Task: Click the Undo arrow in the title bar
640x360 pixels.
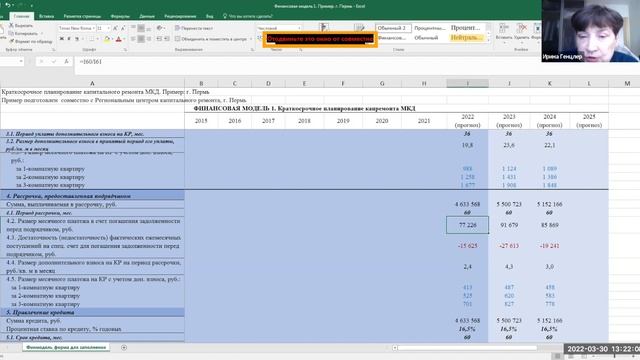Action: (x=7, y=5)
